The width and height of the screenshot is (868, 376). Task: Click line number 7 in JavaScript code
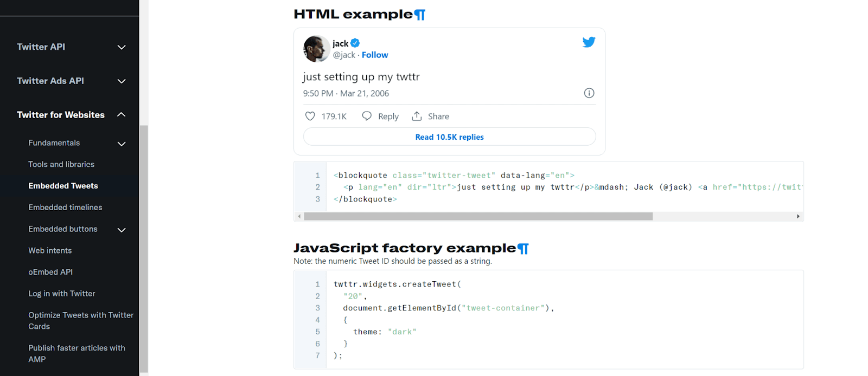pyautogui.click(x=318, y=355)
